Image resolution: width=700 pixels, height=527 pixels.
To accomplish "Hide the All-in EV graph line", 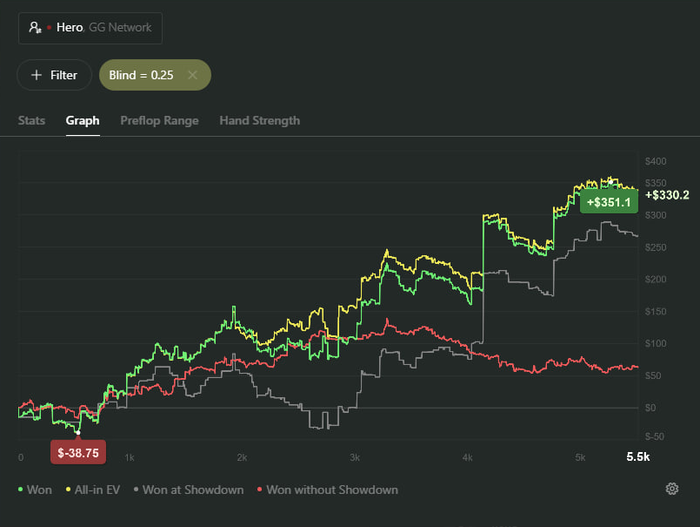I will [x=95, y=490].
